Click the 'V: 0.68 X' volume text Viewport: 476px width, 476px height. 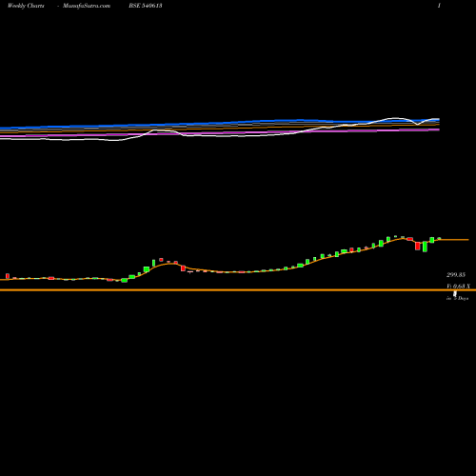[x=458, y=287]
